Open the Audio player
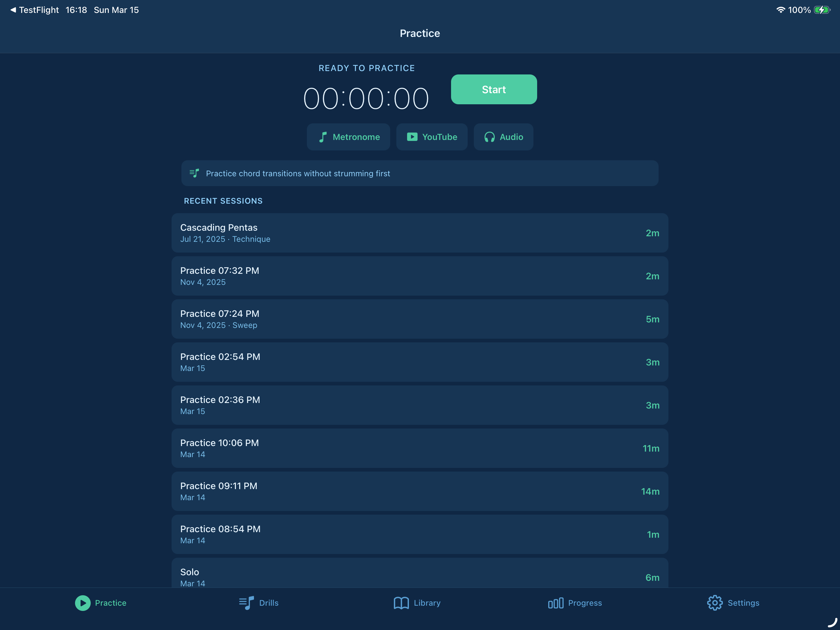Viewport: 840px width, 630px height. (504, 137)
